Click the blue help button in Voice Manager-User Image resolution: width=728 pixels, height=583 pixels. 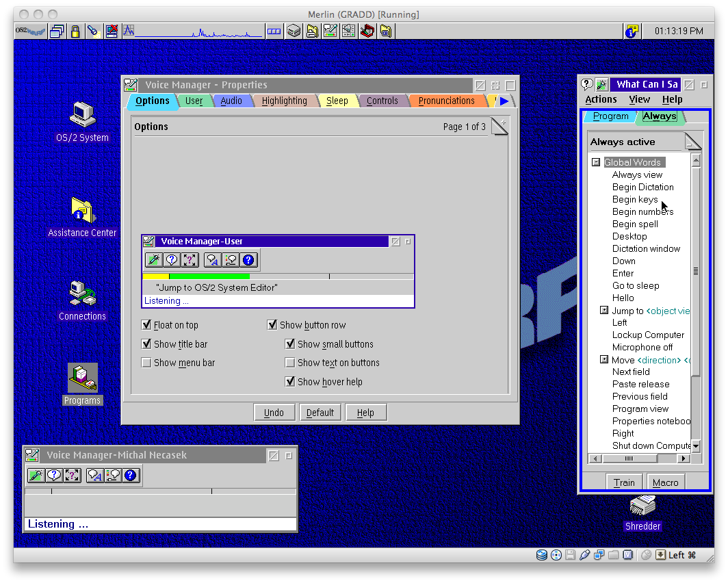coord(248,260)
